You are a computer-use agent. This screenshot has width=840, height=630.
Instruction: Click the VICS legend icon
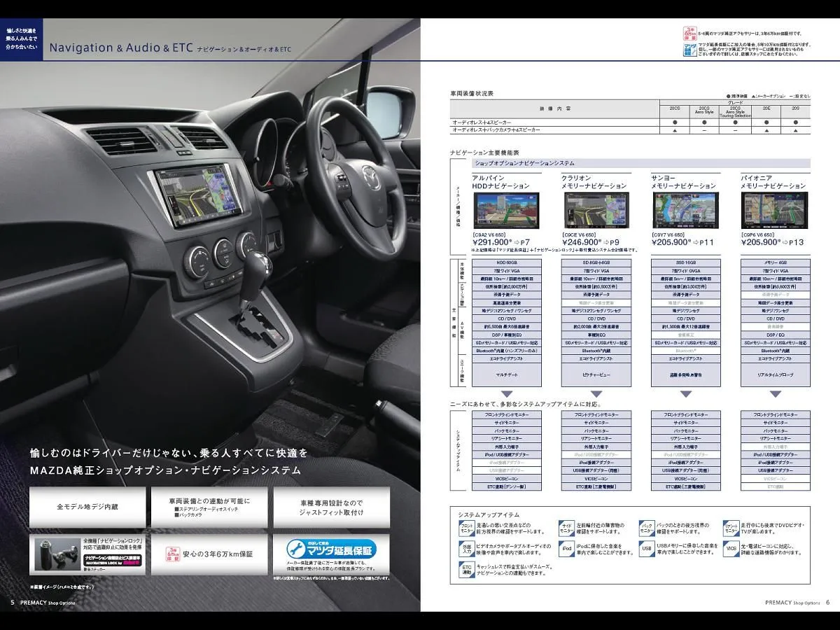[x=731, y=549]
